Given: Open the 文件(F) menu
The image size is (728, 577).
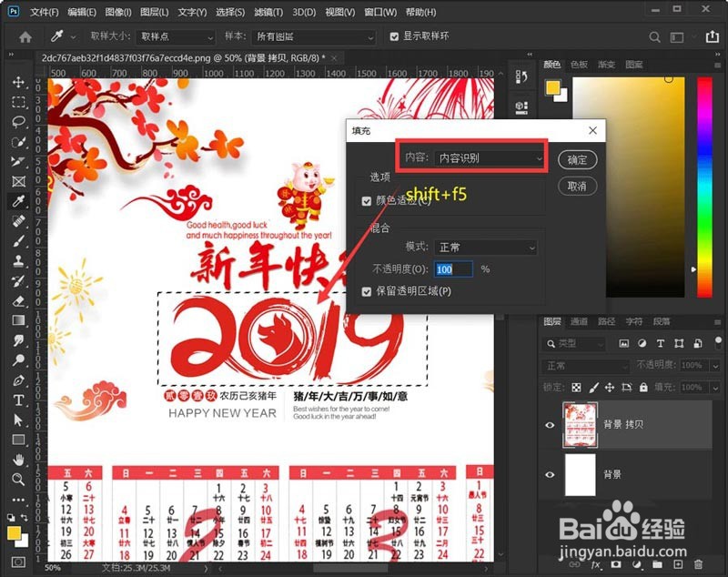Looking at the screenshot, I should 45,12.
